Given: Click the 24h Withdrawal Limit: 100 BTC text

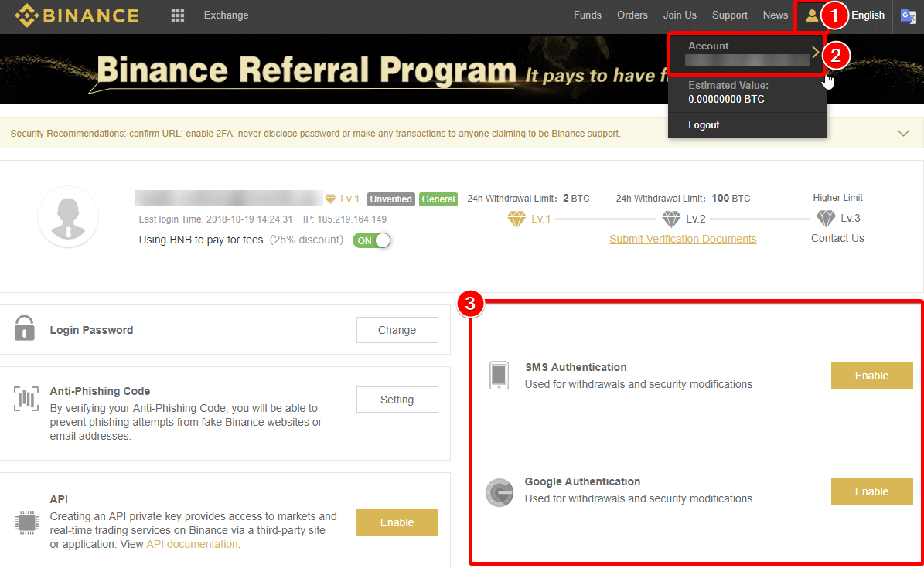Looking at the screenshot, I should [683, 199].
